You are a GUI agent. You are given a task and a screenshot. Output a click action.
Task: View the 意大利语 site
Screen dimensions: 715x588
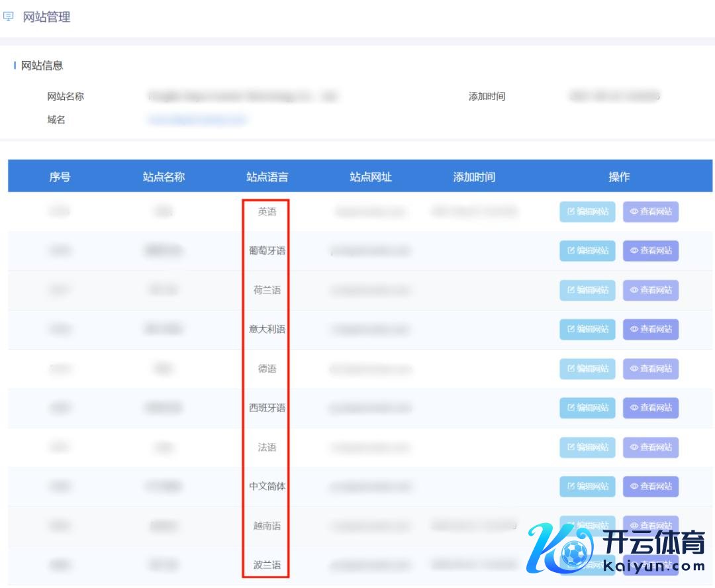[651, 329]
